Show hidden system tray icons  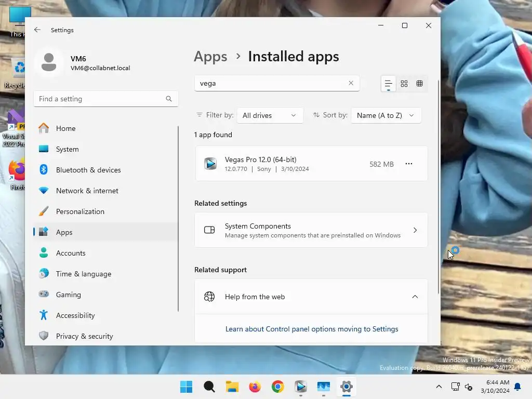tap(438, 387)
